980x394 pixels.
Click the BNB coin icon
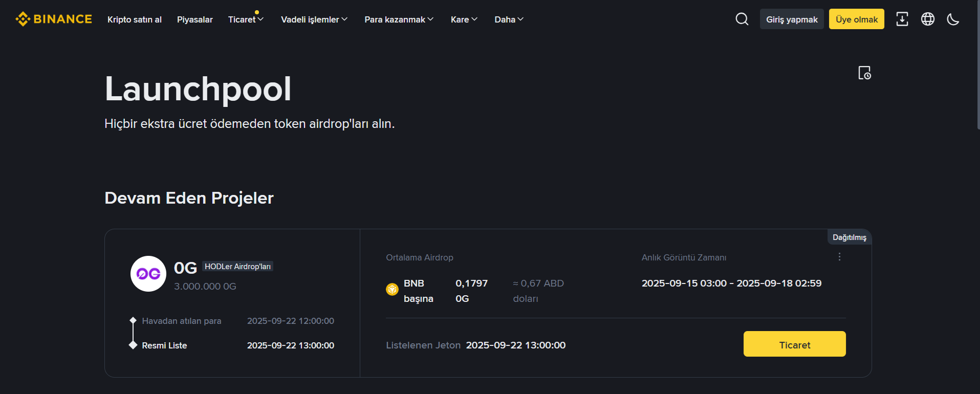coord(392,290)
